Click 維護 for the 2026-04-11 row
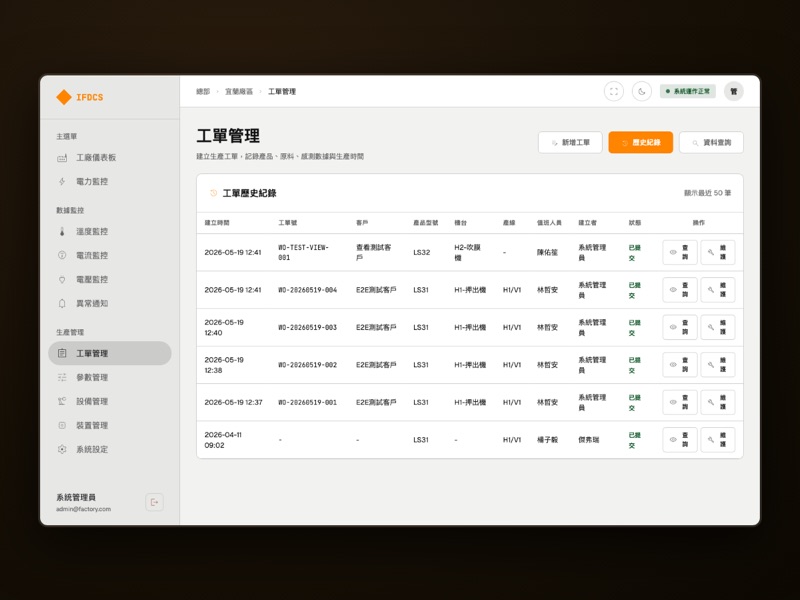Screen dimensions: 800x600 click(718, 440)
